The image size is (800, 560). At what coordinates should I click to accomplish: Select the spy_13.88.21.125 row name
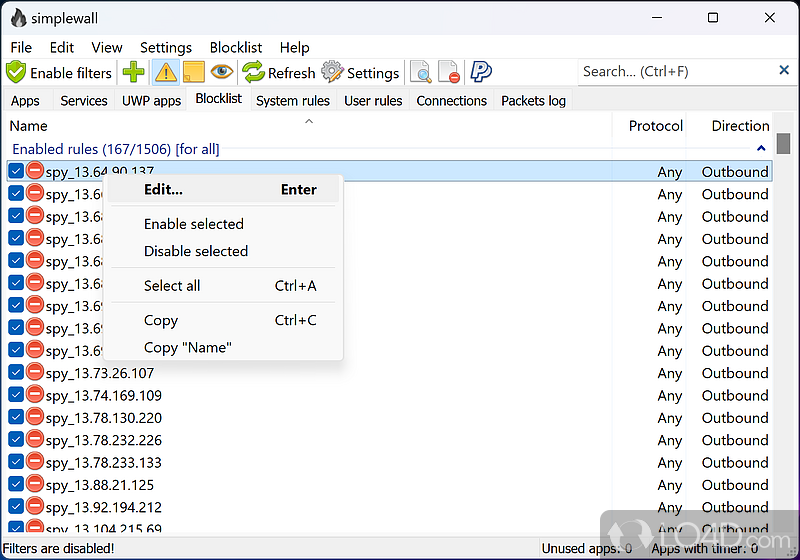coord(99,485)
